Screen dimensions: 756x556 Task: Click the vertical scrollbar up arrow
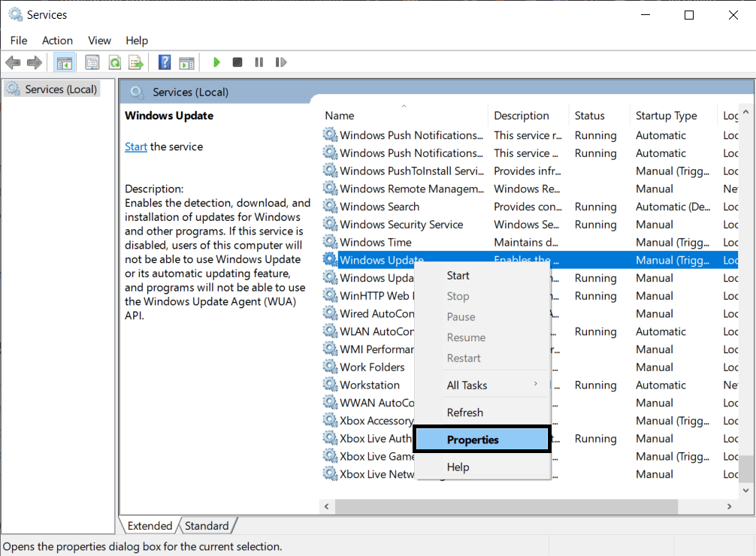[746, 112]
